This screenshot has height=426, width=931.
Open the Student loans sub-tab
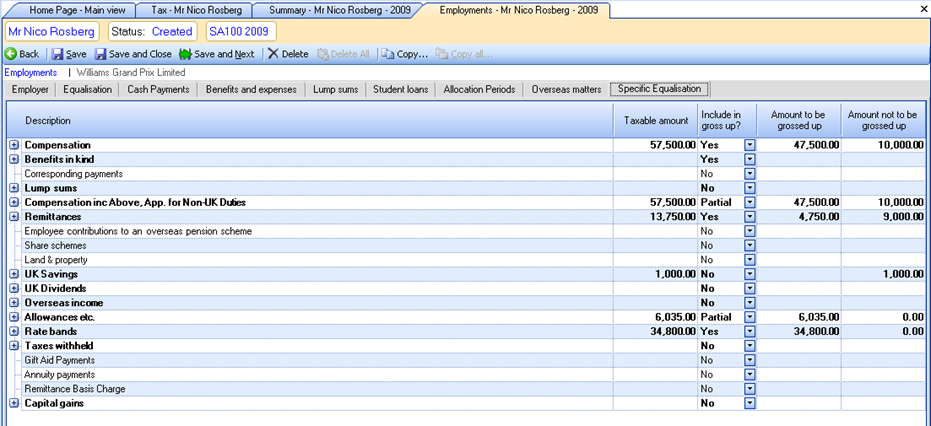(x=401, y=90)
